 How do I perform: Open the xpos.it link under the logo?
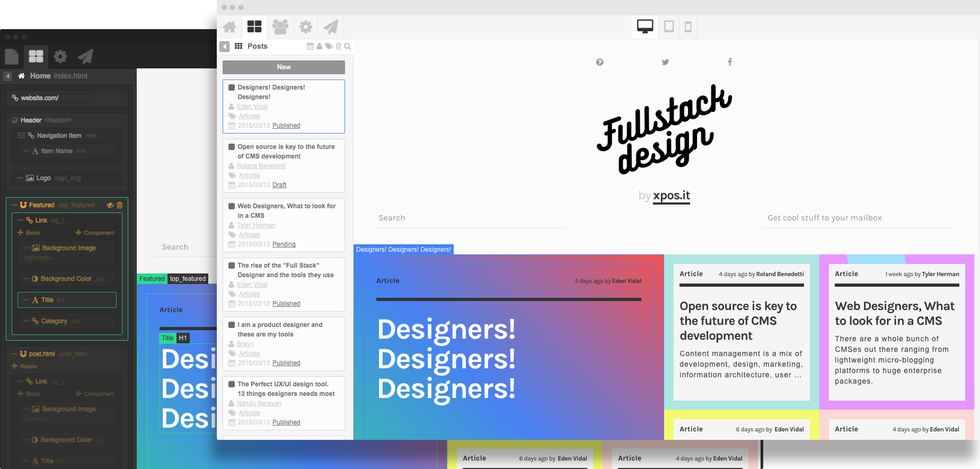pyautogui.click(x=672, y=196)
